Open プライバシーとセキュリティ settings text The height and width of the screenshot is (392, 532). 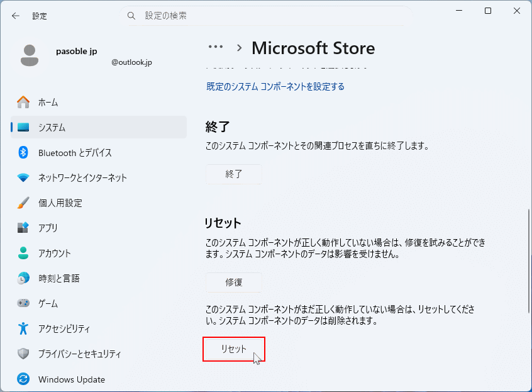79,354
